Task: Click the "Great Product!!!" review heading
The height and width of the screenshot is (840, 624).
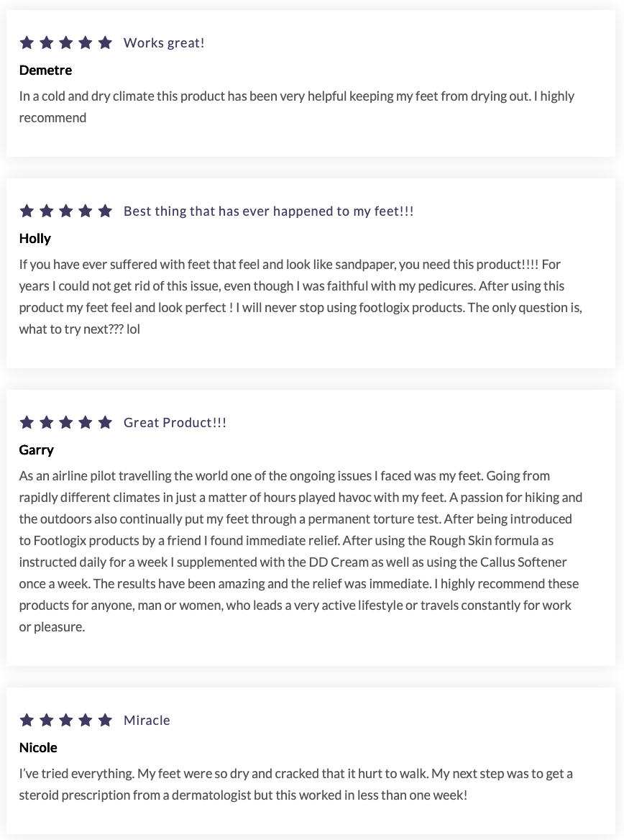Action: point(175,423)
